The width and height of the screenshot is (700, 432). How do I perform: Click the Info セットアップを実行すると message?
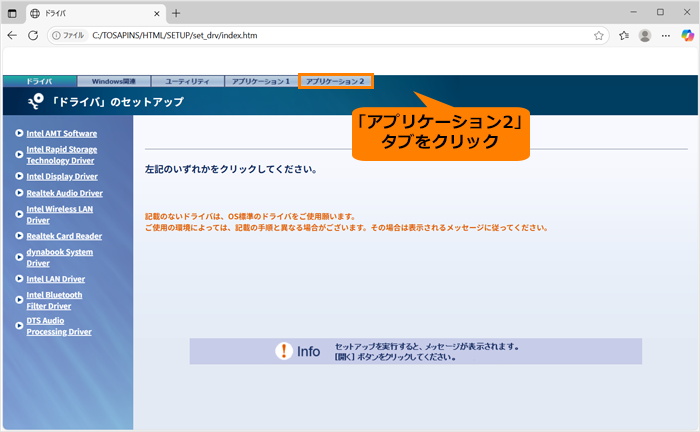coord(426,352)
